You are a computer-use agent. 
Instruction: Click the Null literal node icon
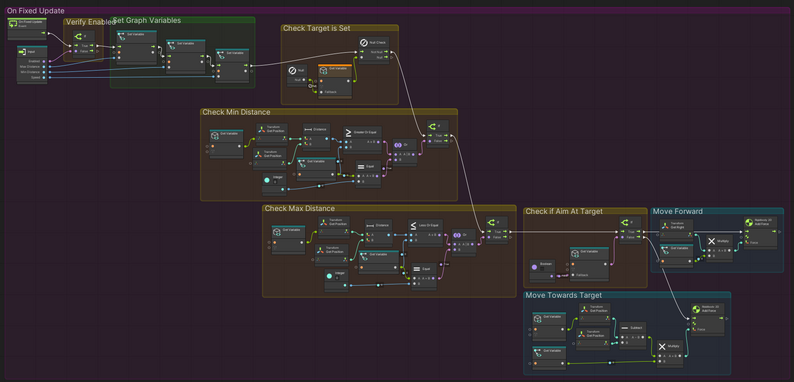click(x=292, y=70)
